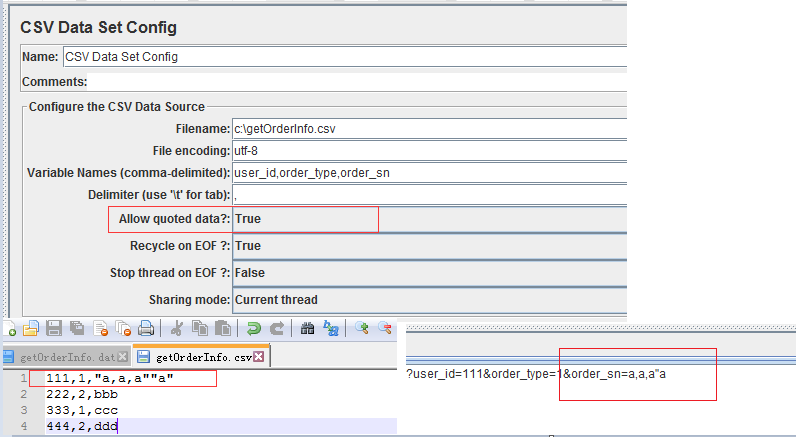The width and height of the screenshot is (796, 437).
Task: Click the Name input field
Action: [x=345, y=57]
